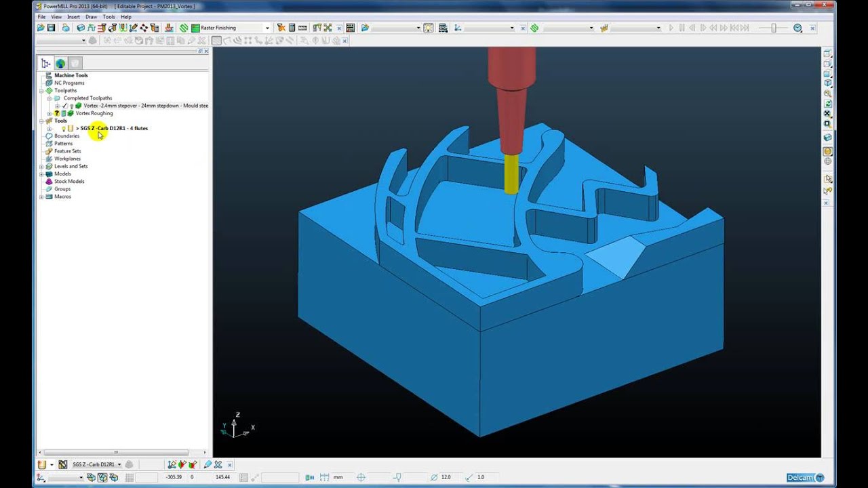Viewport: 868px width, 488px height.
Task: Expand the Levels and Sets node
Action: [x=41, y=167]
